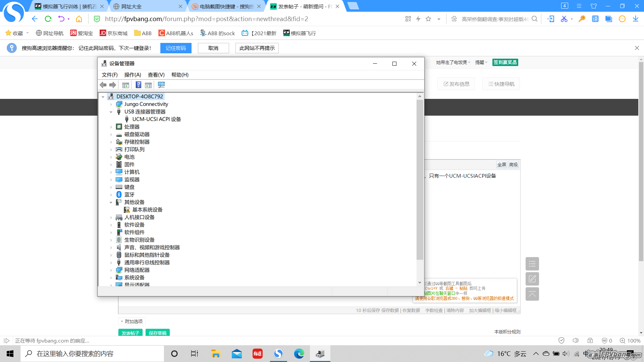Select the 基本系统设备 tree item
The width and height of the screenshot is (644, 362).
[x=148, y=210]
